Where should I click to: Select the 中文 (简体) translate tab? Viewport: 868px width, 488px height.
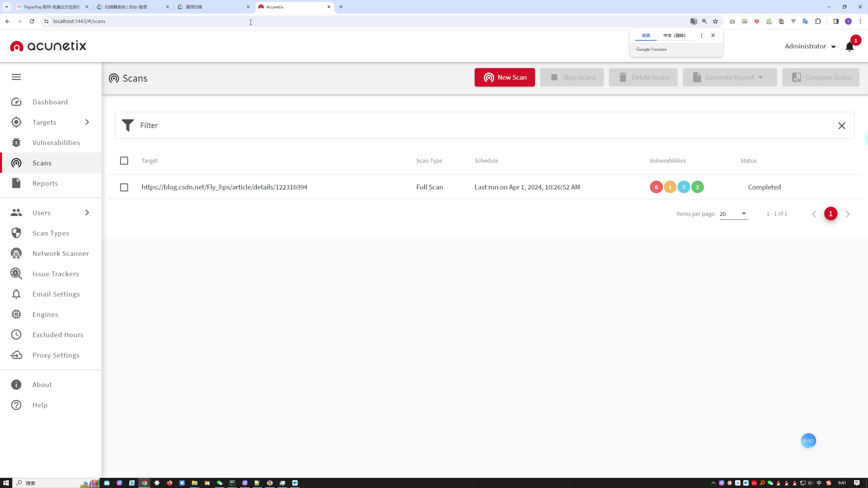674,35
